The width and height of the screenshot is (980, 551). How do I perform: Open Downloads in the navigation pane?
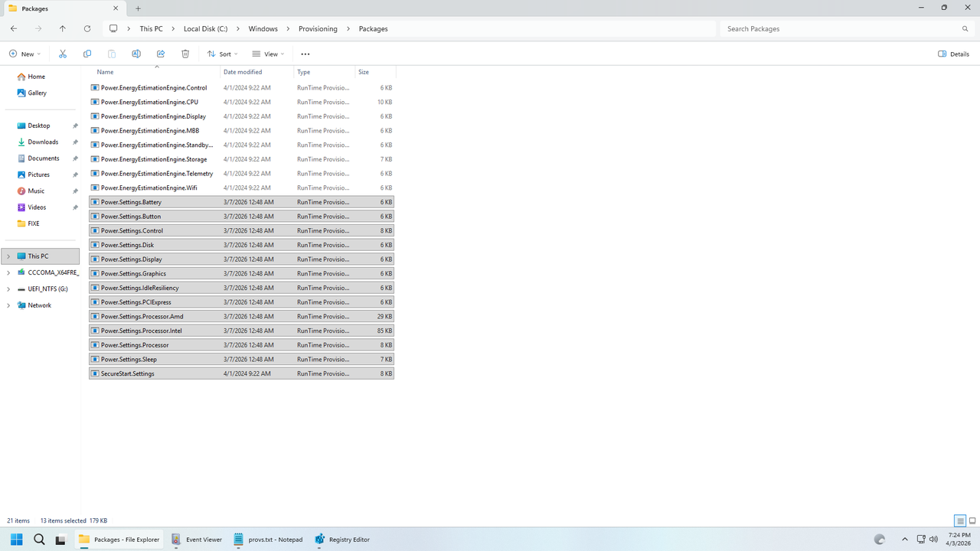tap(43, 142)
